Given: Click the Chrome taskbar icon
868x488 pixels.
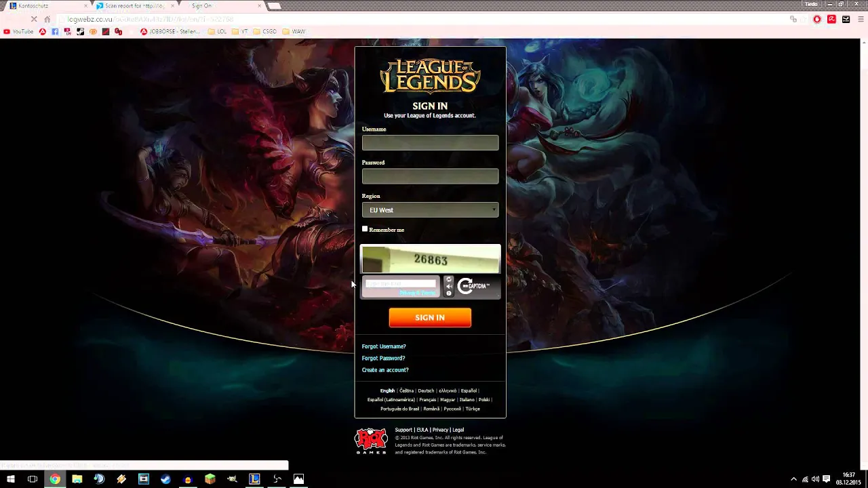Looking at the screenshot, I should (x=55, y=479).
